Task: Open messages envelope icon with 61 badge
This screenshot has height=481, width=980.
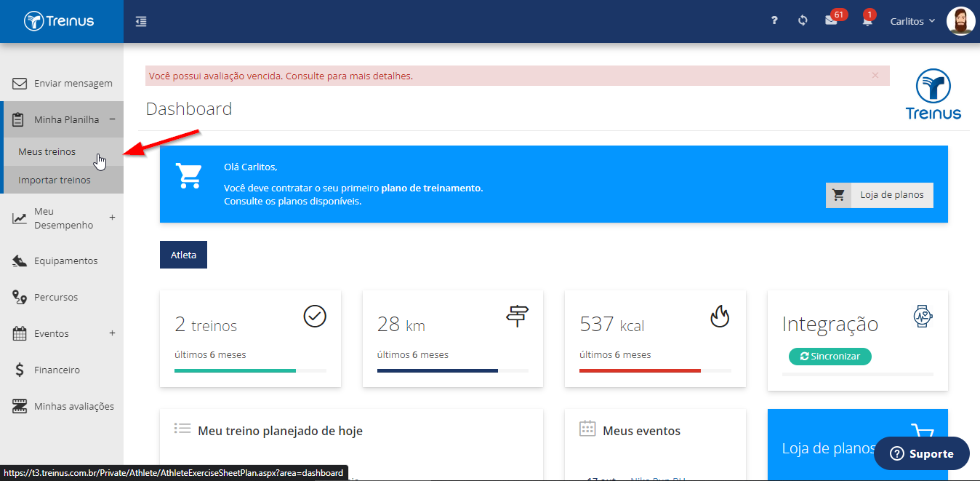Action: point(831,21)
